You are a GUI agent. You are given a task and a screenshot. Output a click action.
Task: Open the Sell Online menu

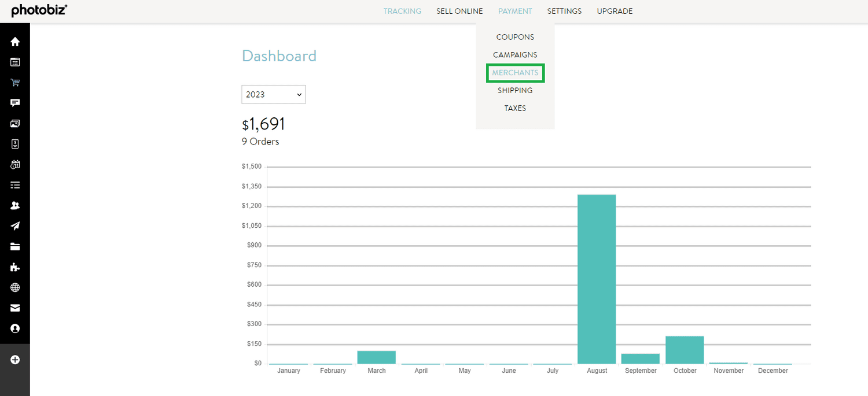tap(459, 11)
